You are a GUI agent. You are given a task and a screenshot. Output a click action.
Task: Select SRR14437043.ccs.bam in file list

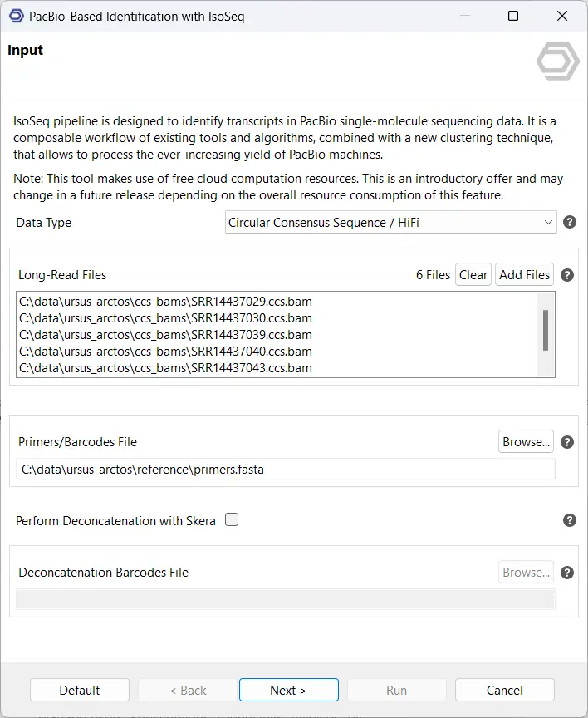165,368
